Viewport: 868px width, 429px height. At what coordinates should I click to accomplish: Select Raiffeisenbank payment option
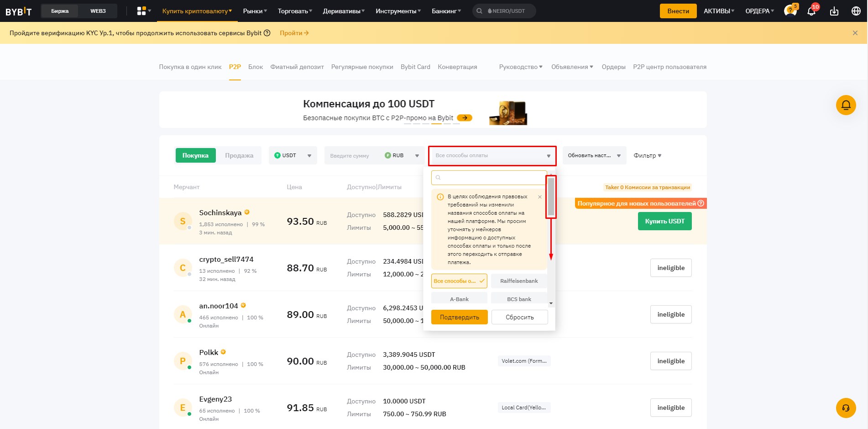[519, 281]
